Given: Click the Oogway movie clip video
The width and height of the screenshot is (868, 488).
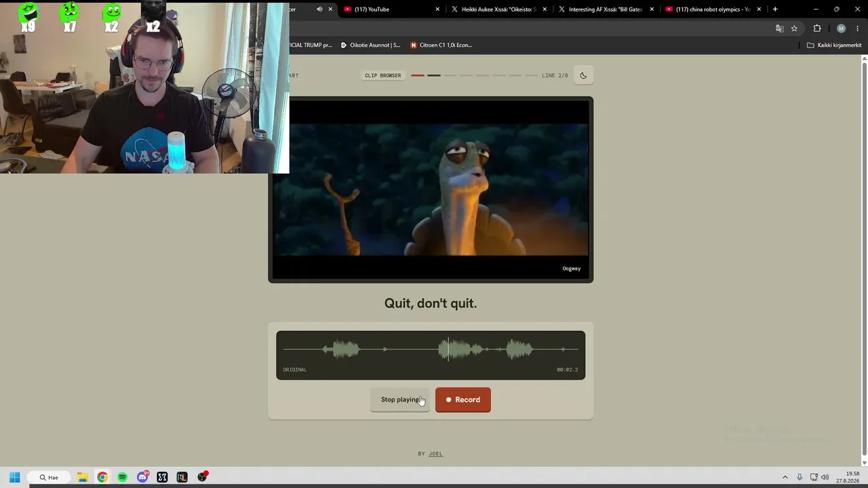Looking at the screenshot, I should pos(431,190).
